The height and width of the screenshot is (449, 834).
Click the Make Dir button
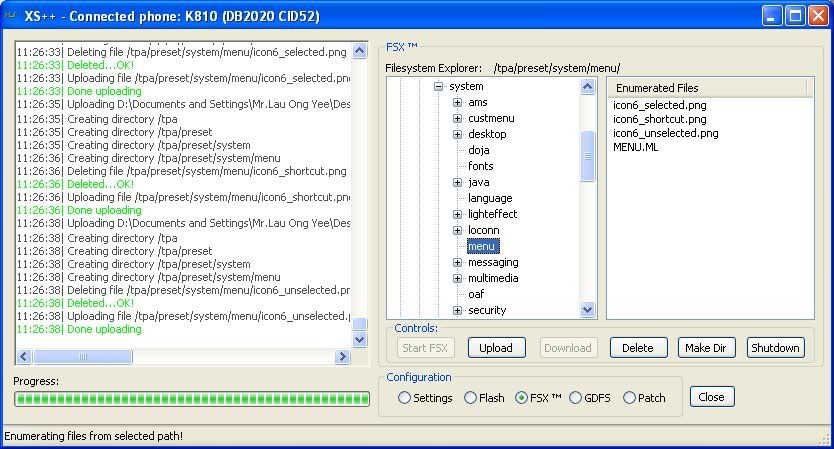point(708,348)
